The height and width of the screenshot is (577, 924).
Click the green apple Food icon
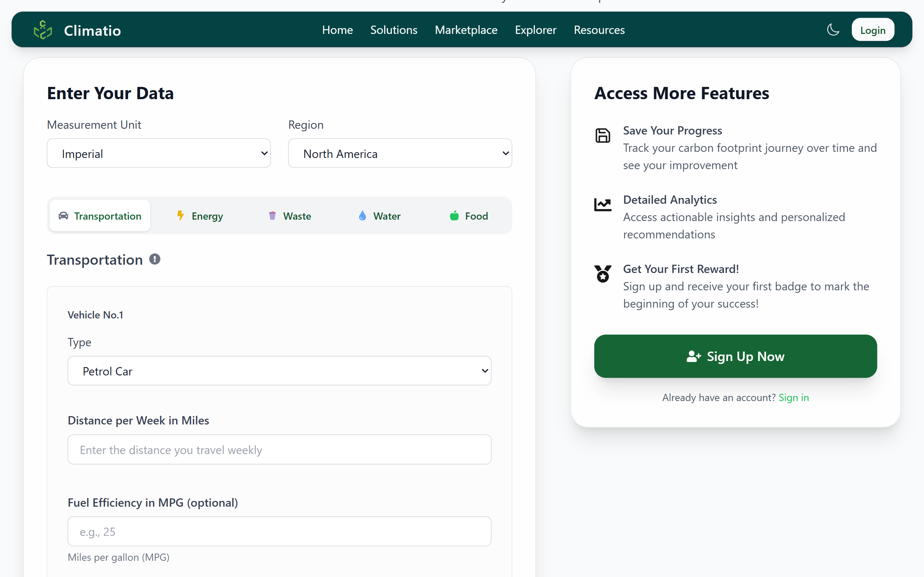pyautogui.click(x=454, y=216)
